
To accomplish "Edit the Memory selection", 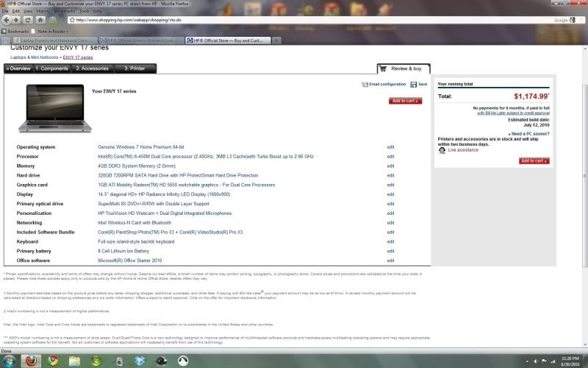I will coord(390,166).
